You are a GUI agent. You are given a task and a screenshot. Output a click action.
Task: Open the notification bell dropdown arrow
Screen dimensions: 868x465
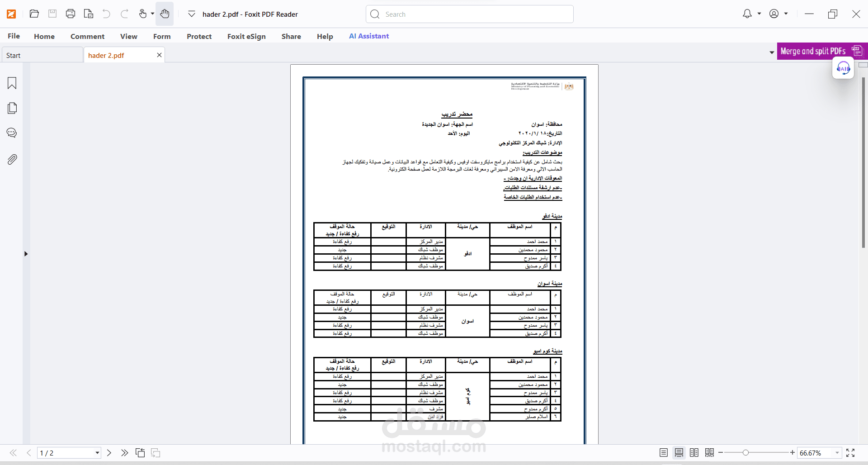tap(759, 14)
